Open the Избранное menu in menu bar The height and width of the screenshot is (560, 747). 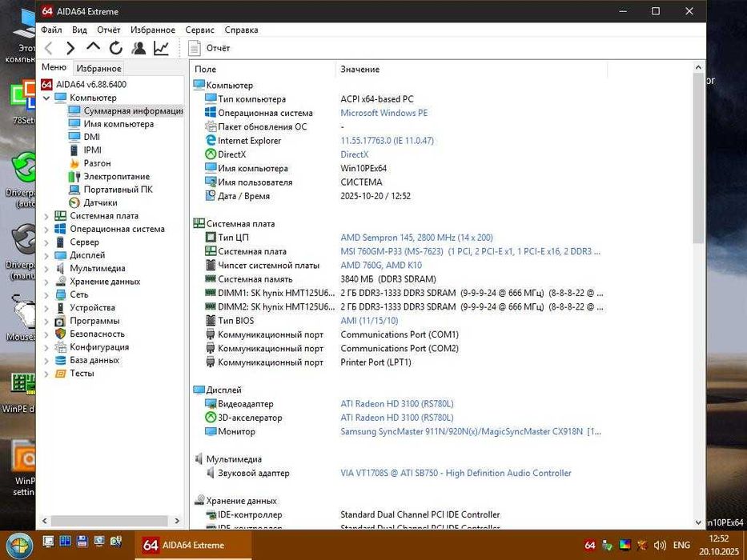click(x=153, y=30)
